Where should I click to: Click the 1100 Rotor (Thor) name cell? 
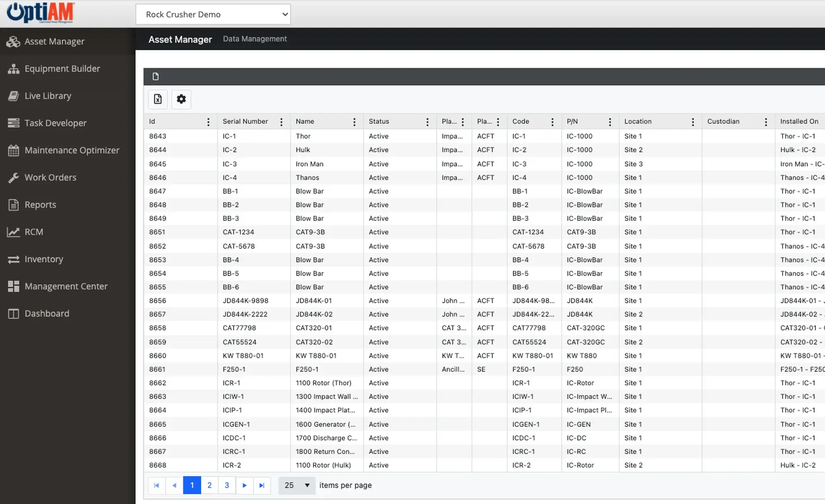coord(327,383)
